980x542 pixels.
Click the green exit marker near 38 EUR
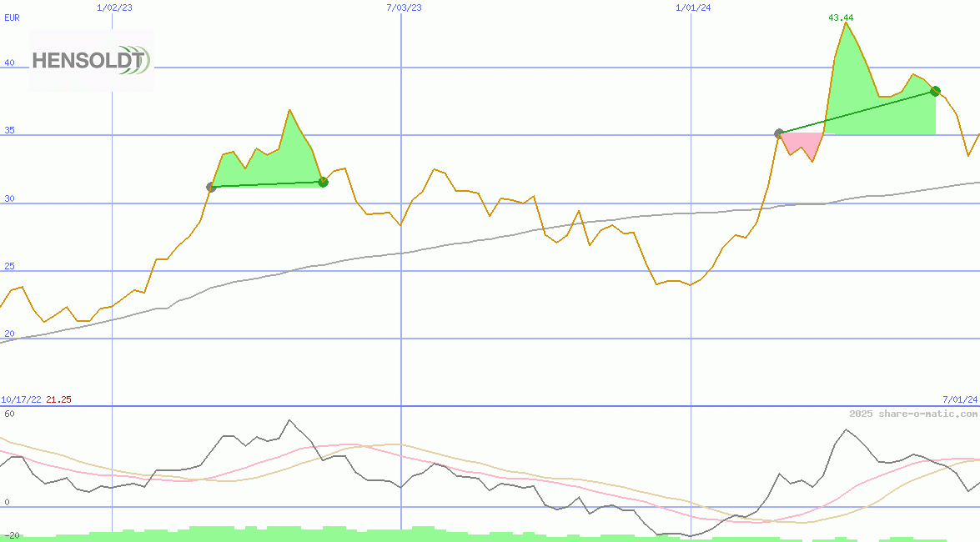click(936, 91)
